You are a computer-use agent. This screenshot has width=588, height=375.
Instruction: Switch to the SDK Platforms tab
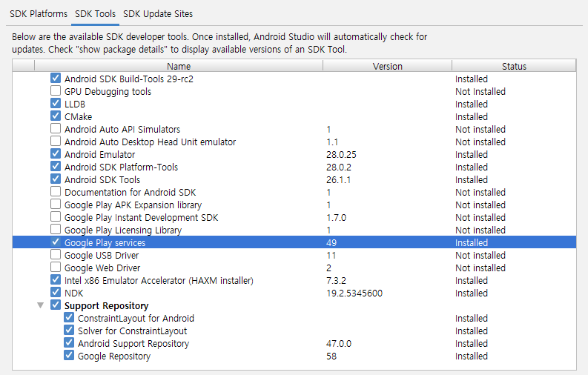pyautogui.click(x=39, y=14)
